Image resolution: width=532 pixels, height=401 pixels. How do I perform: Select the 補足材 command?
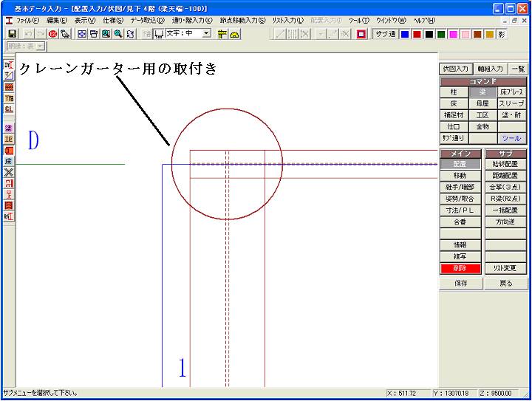(454, 115)
